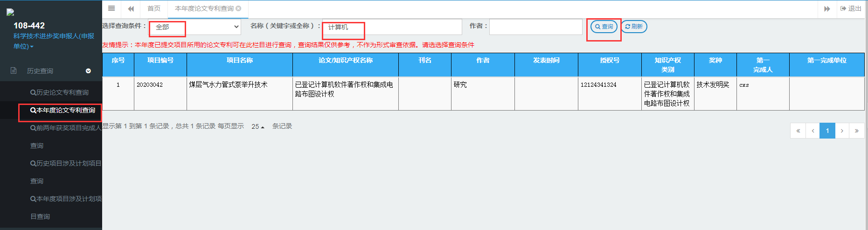Screen dimensions: 868x230
Task: Open 历史项目涉及计划项目查询 sidebar item
Action: [x=65, y=172]
